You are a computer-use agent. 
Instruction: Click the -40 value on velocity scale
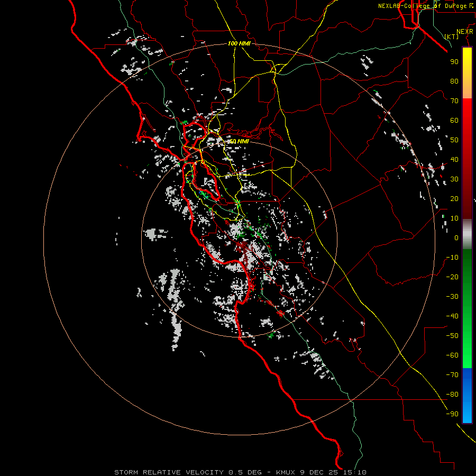[x=452, y=316]
